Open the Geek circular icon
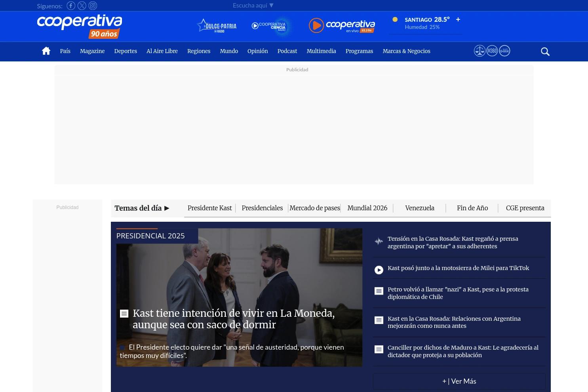Image resolution: width=588 pixels, height=392 pixels. point(504,51)
